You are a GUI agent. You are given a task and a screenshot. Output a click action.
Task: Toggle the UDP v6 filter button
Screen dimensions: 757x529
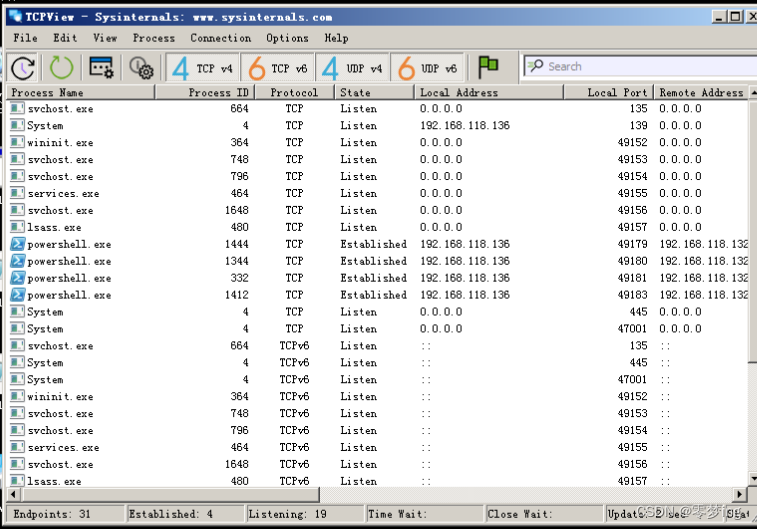pyautogui.click(x=427, y=68)
